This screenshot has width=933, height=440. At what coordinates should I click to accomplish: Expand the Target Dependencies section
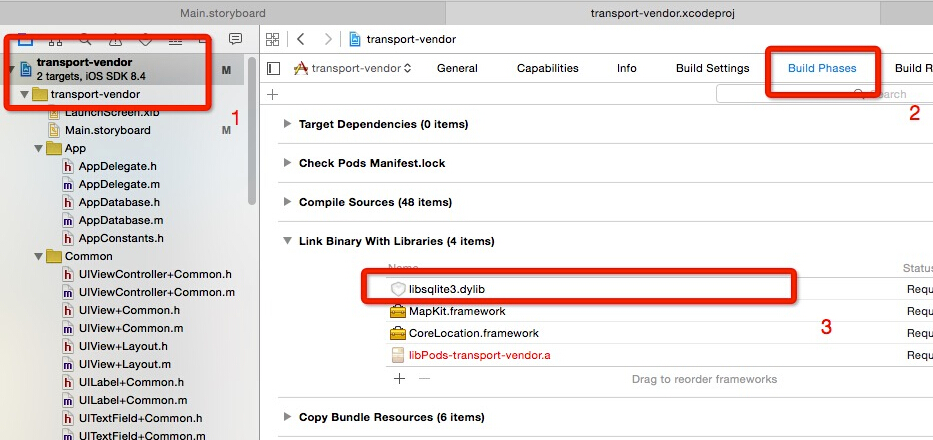[x=288, y=124]
